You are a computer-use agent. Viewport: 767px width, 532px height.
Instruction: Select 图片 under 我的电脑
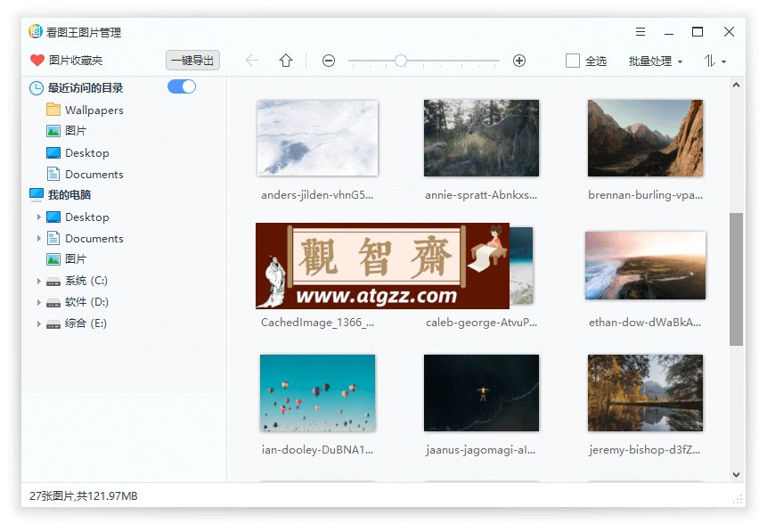click(76, 259)
